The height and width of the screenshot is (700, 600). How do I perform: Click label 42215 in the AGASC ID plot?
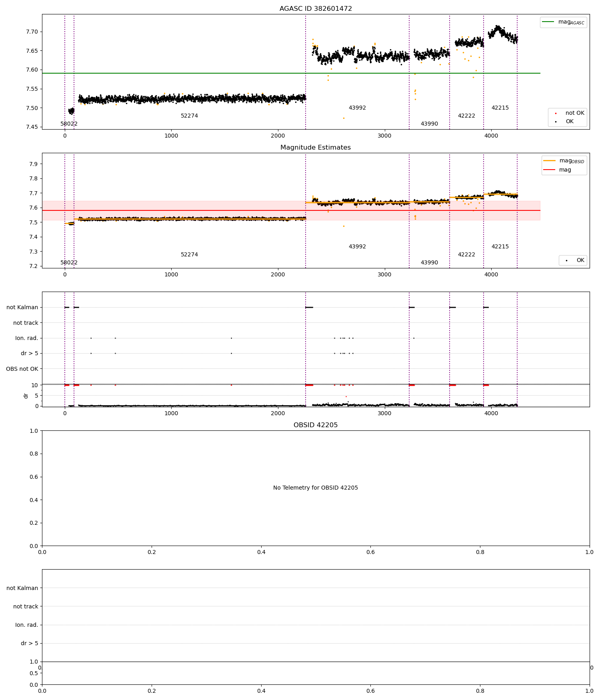(x=500, y=108)
